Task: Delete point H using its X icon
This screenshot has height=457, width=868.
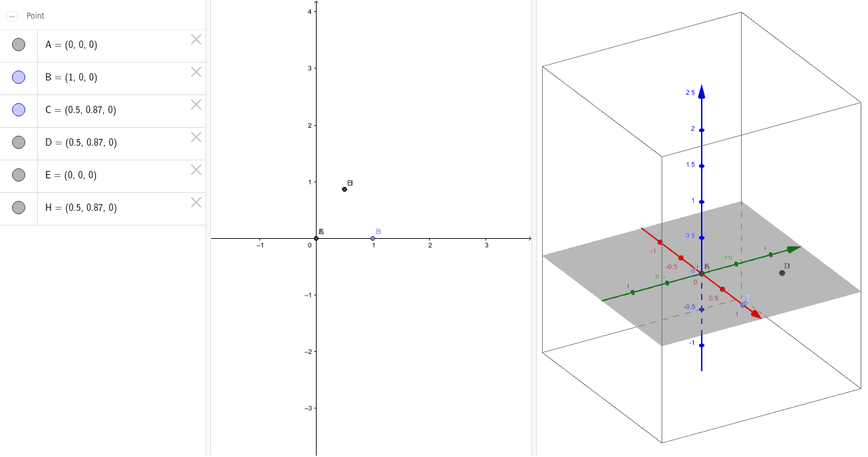Action: [x=196, y=202]
